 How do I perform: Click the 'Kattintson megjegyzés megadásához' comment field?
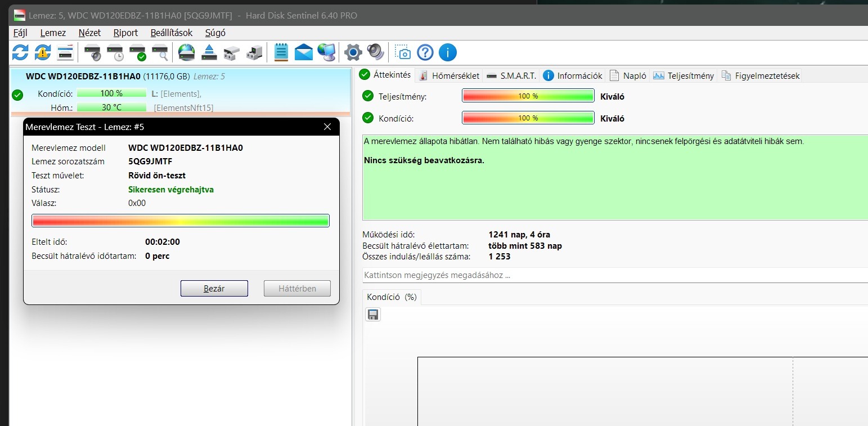(615, 275)
